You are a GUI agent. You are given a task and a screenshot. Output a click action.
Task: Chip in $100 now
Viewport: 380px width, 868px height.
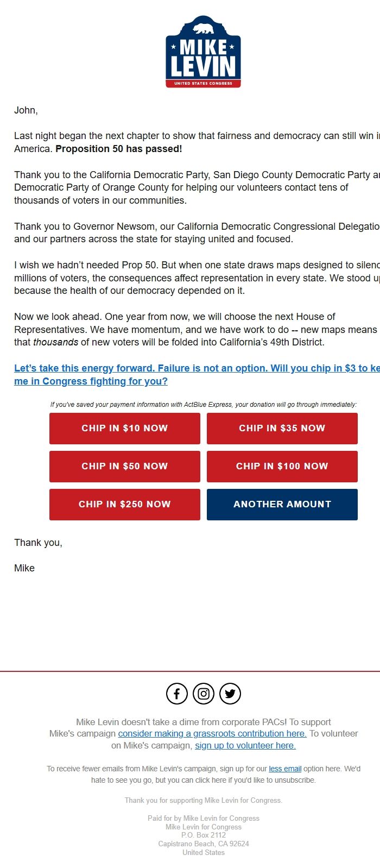pos(282,466)
